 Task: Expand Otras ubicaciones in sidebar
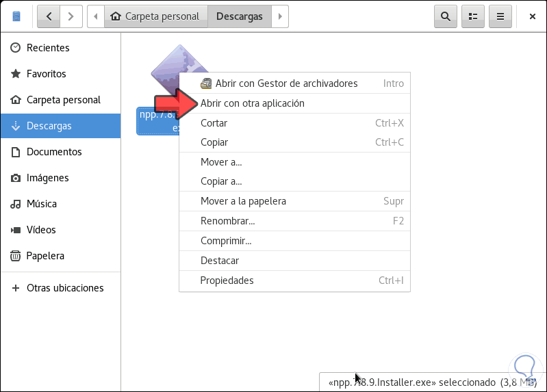coord(64,288)
